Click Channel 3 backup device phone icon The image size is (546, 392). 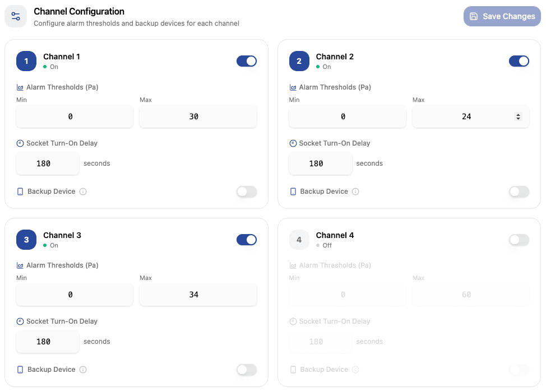pyautogui.click(x=20, y=370)
